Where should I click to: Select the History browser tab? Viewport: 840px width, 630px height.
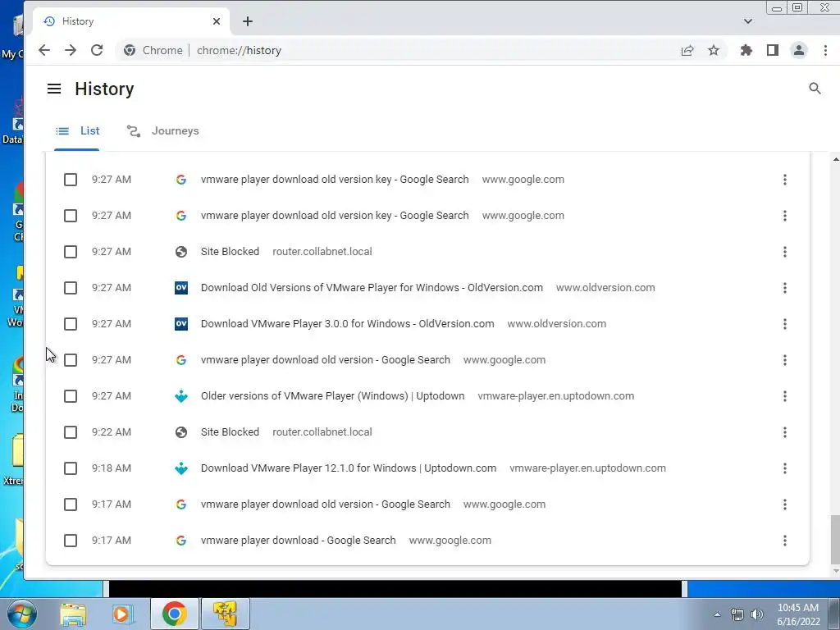tap(131, 21)
